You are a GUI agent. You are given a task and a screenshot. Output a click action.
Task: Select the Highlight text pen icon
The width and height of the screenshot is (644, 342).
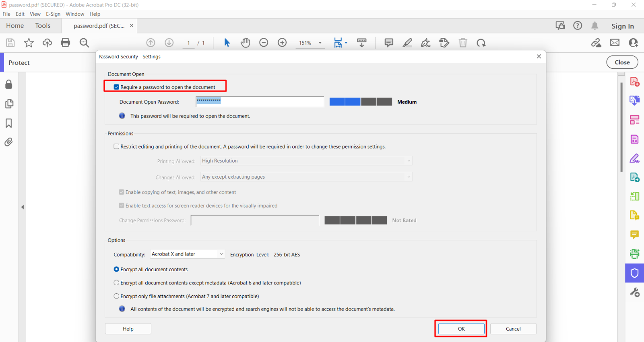pyautogui.click(x=407, y=43)
